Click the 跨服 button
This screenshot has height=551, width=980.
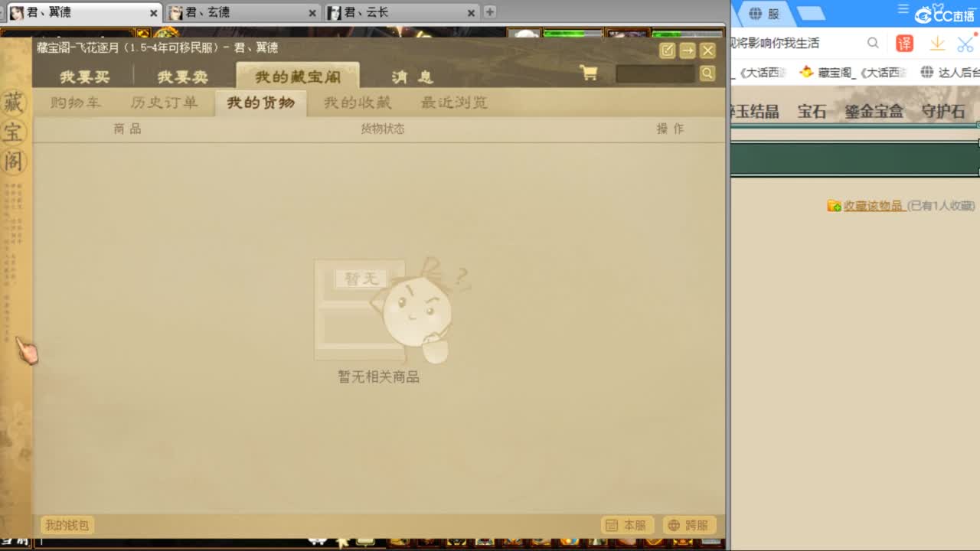click(x=689, y=525)
